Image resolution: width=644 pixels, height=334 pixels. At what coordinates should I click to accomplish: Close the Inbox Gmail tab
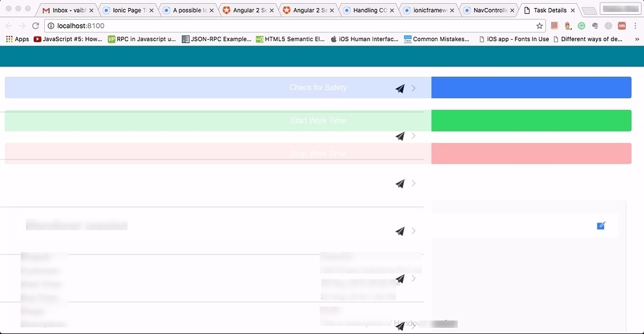91,10
